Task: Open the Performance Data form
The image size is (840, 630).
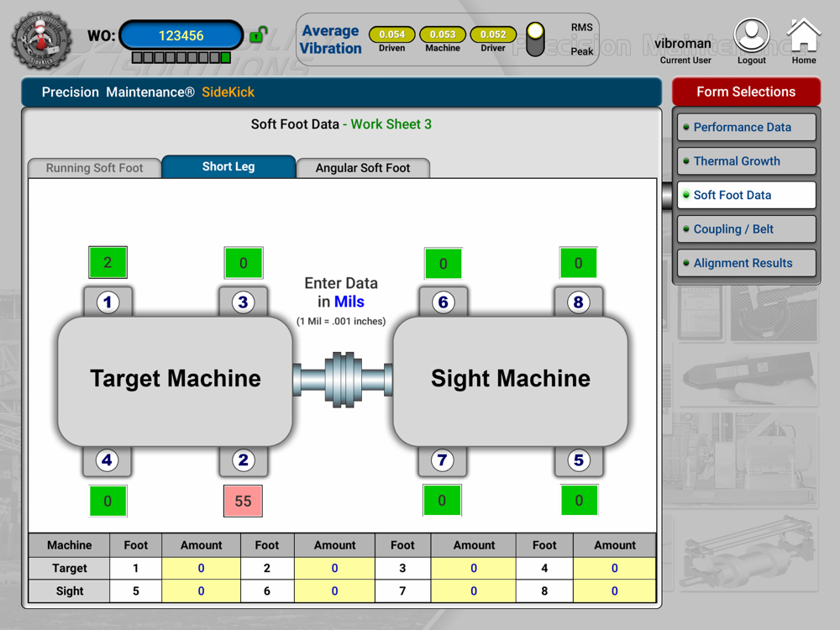Action: [x=746, y=127]
